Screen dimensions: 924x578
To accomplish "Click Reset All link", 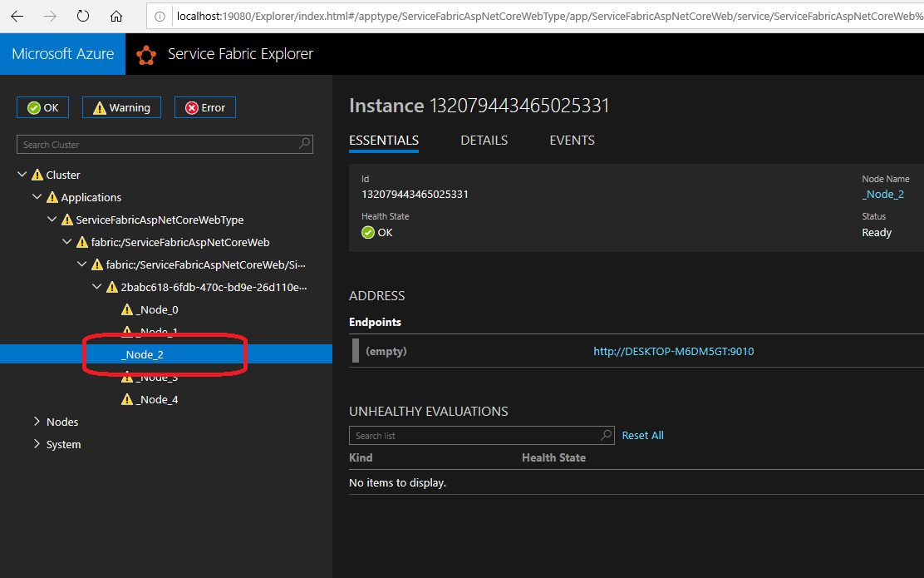I will [x=642, y=435].
